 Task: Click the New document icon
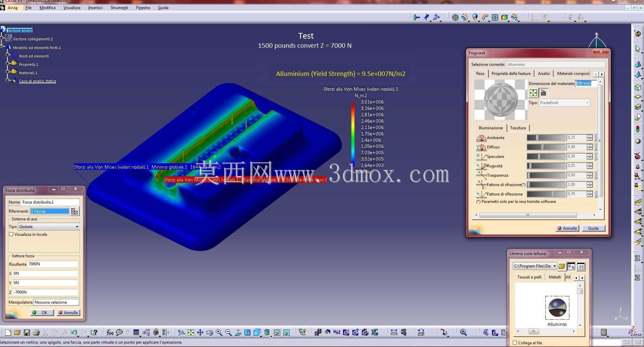tap(8, 333)
